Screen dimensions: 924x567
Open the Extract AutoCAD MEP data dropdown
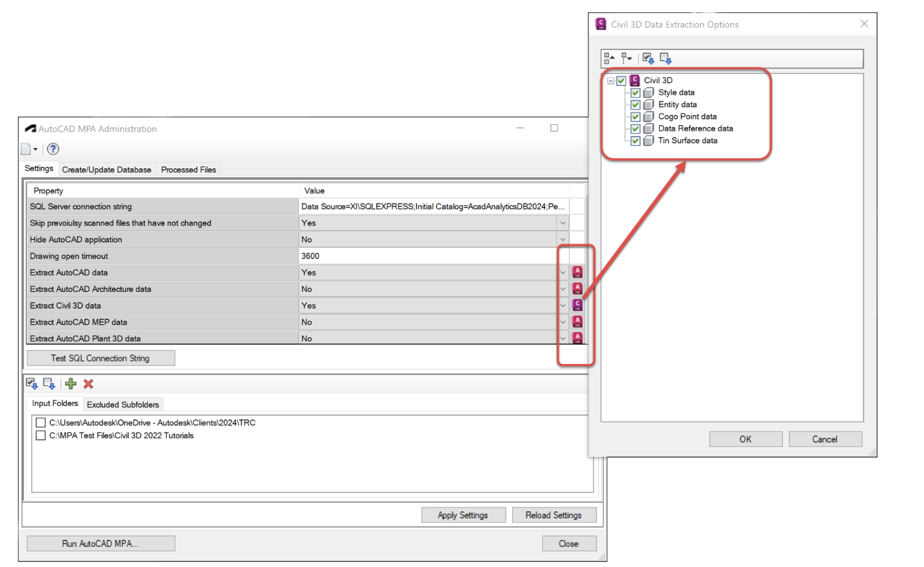[x=563, y=322]
